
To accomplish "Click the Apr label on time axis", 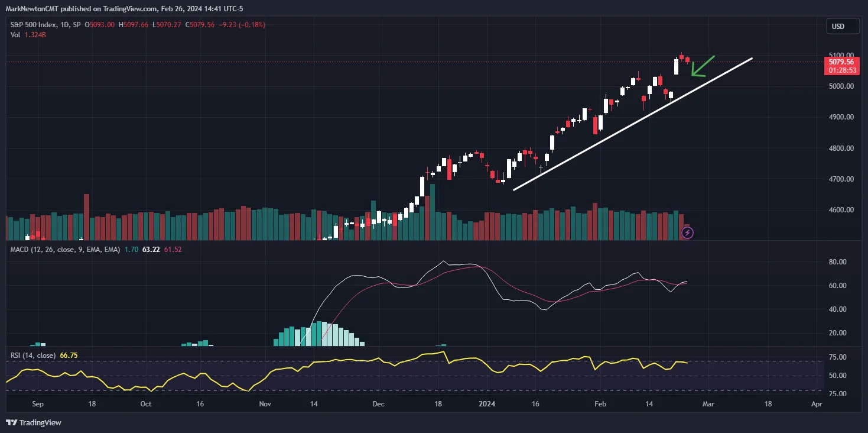I will pyautogui.click(x=817, y=404).
